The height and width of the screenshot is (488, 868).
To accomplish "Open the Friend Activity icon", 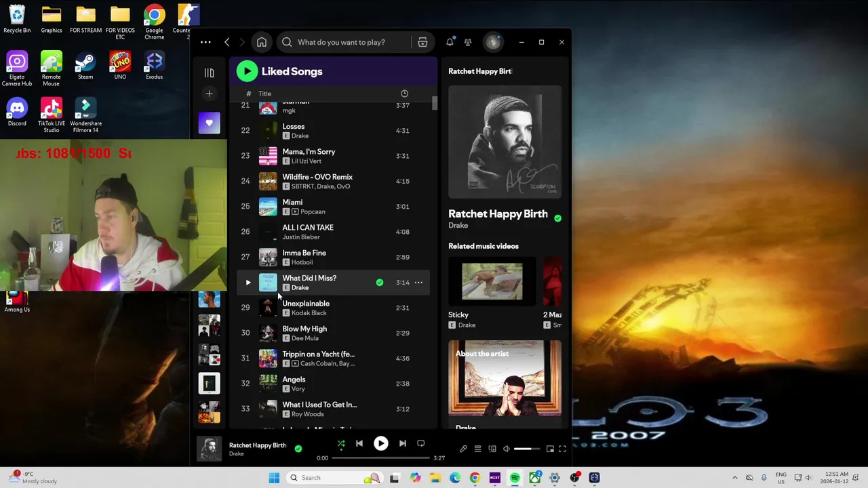I will [x=468, y=42].
